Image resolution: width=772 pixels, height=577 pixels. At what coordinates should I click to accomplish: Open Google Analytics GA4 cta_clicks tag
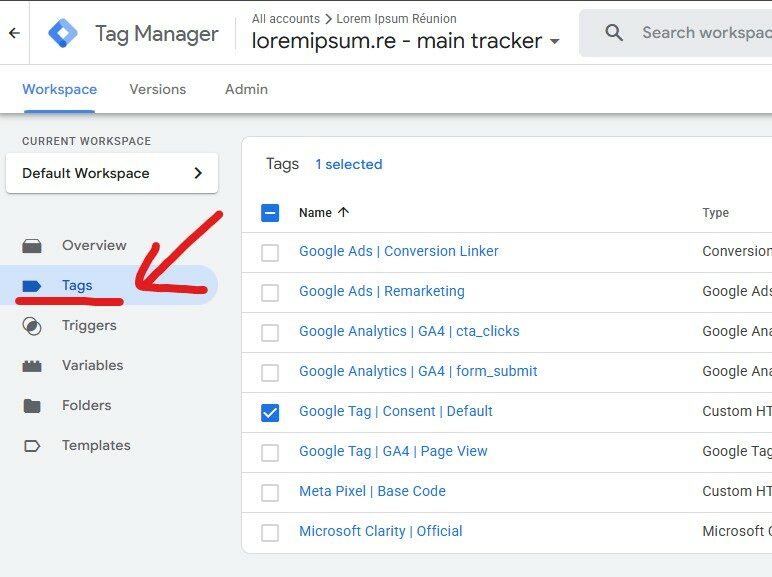point(409,331)
